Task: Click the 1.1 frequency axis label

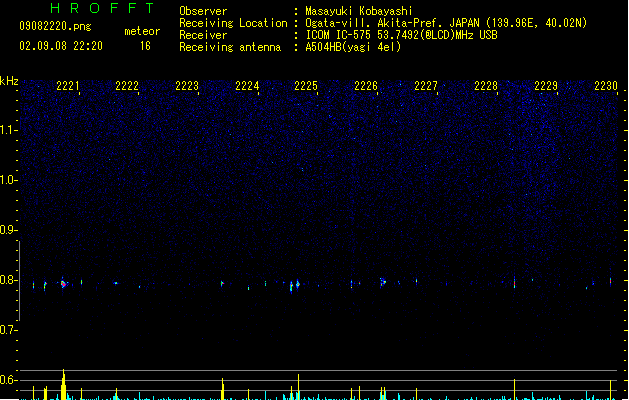Action: 8,130
